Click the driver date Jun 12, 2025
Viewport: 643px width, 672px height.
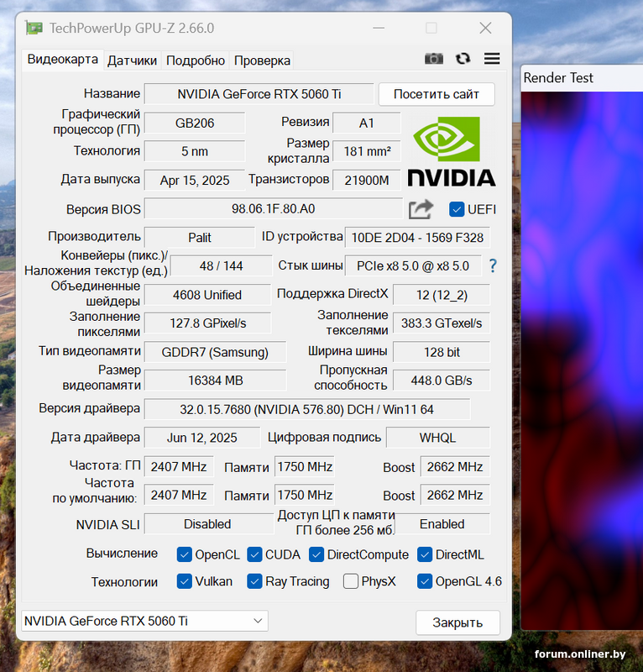[x=201, y=438]
